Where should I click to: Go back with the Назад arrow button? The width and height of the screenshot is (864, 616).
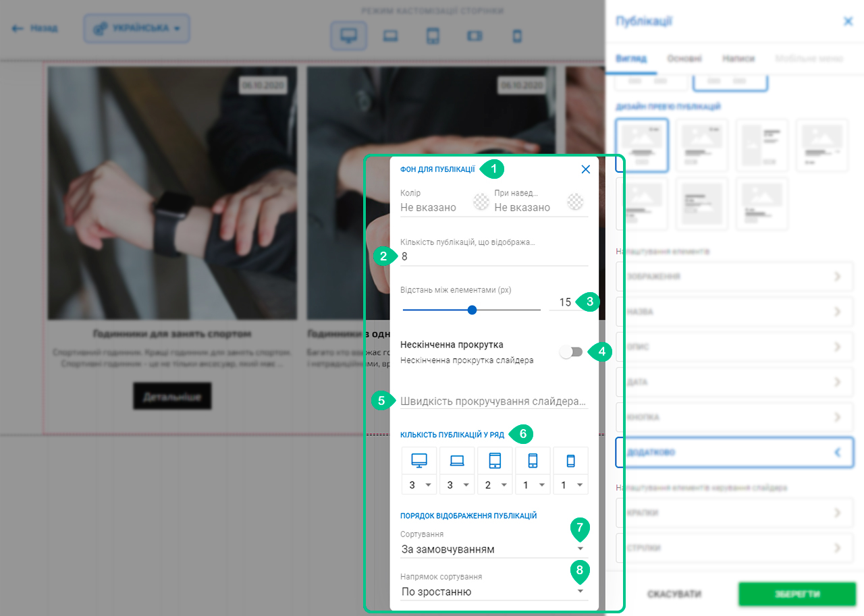pyautogui.click(x=35, y=28)
